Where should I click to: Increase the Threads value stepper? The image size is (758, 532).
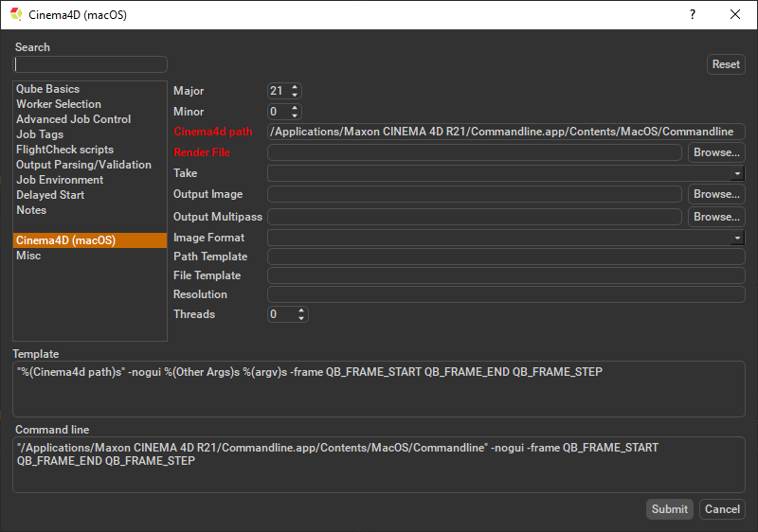coord(302,310)
